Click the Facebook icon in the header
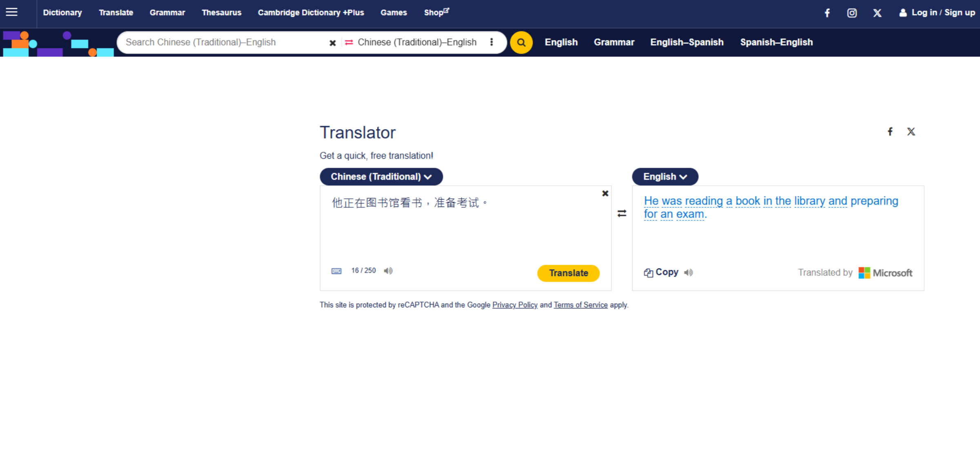The height and width of the screenshot is (453, 980). 827,13
